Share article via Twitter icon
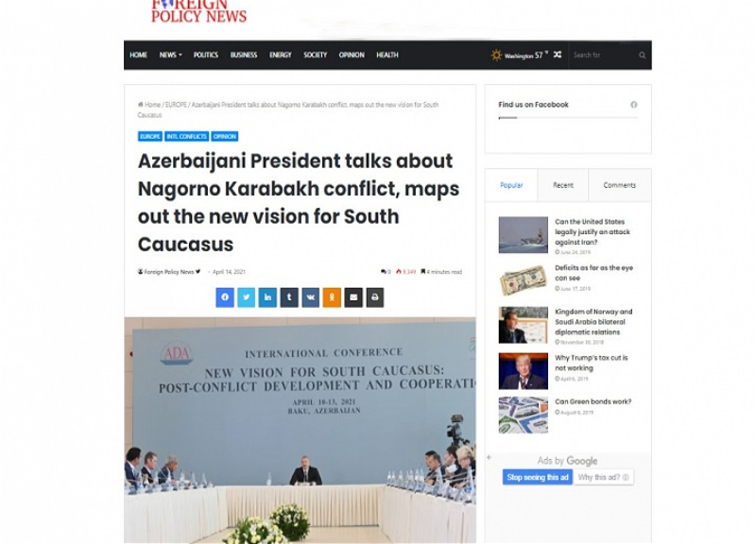The image size is (756, 544). (x=247, y=297)
